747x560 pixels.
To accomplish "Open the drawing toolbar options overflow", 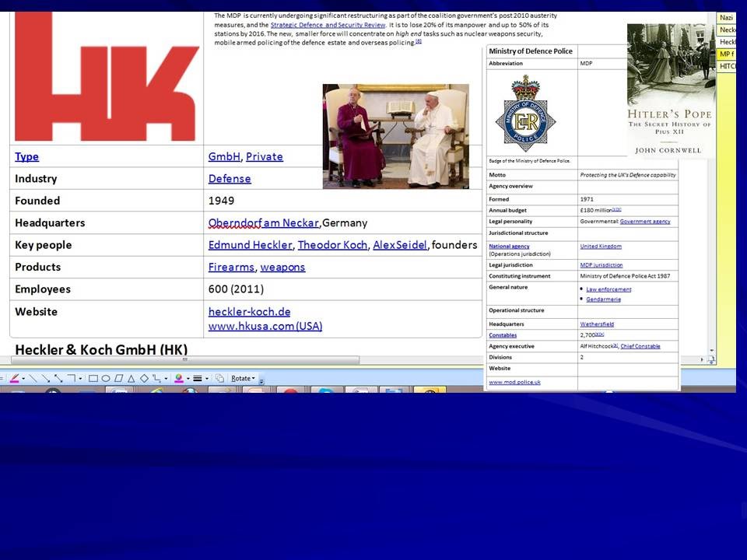I will [261, 380].
